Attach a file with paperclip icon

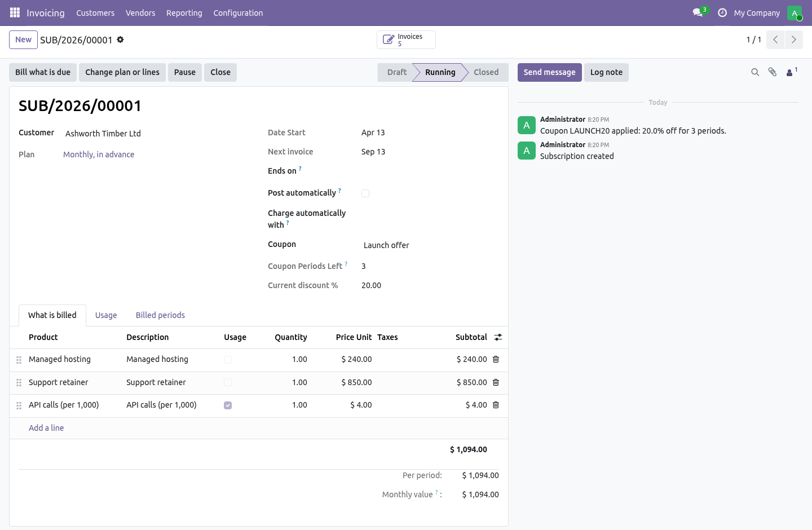pos(773,72)
